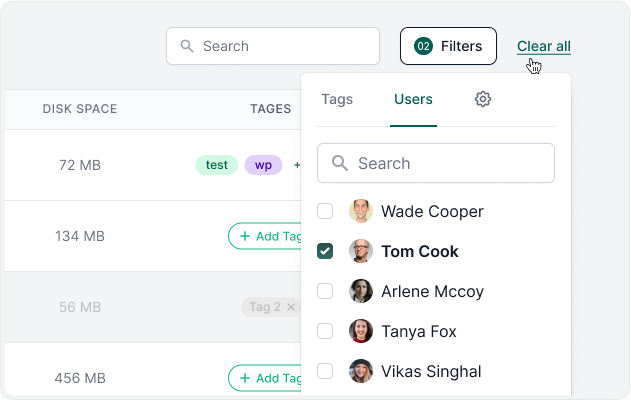This screenshot has height=400, width=631.
Task: Toggle the Filters dropdown button
Action: click(448, 46)
